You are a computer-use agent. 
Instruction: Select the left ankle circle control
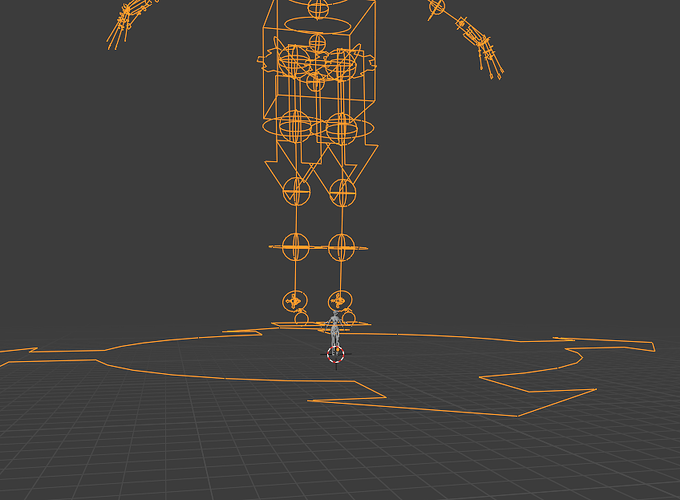coord(295,301)
